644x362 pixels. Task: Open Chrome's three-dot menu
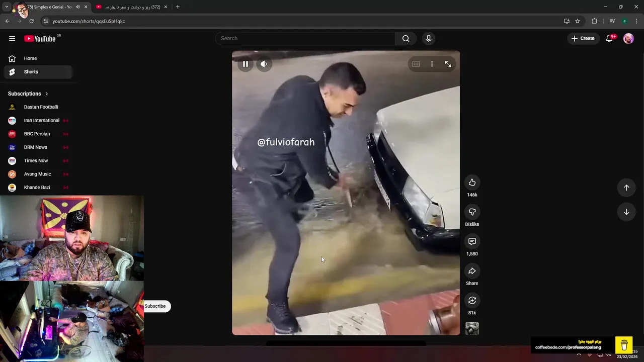(x=636, y=21)
